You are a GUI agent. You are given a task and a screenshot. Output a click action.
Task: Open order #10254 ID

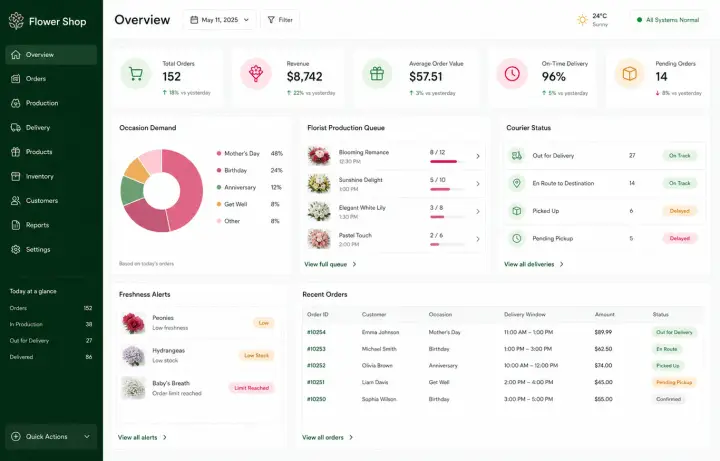coord(316,332)
